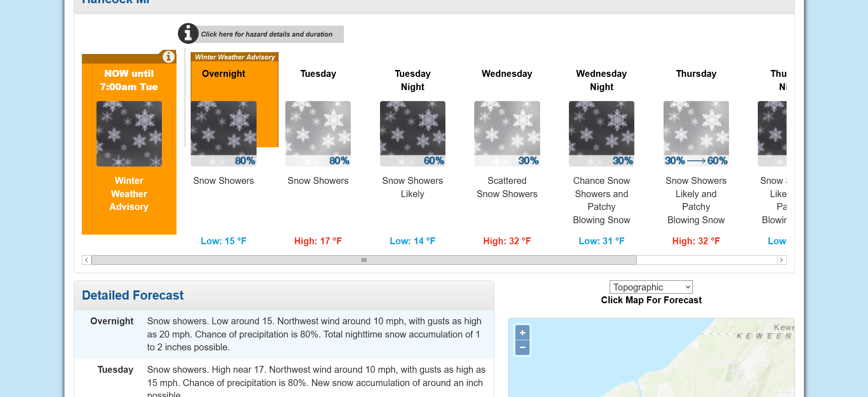This screenshot has height=397, width=868.
Task: Click the info badge on the advisory card
Action: point(168,56)
